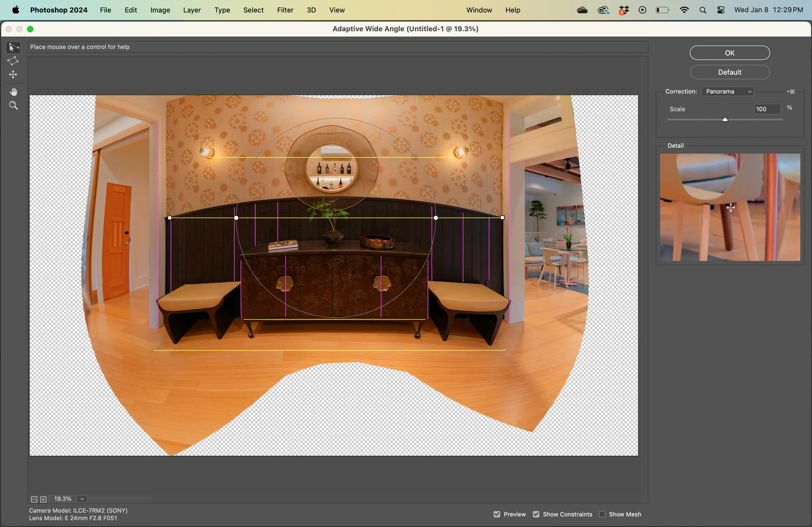Viewport: 812px width, 527px height.
Task: Click the Scale slider handle
Action: [x=725, y=120]
